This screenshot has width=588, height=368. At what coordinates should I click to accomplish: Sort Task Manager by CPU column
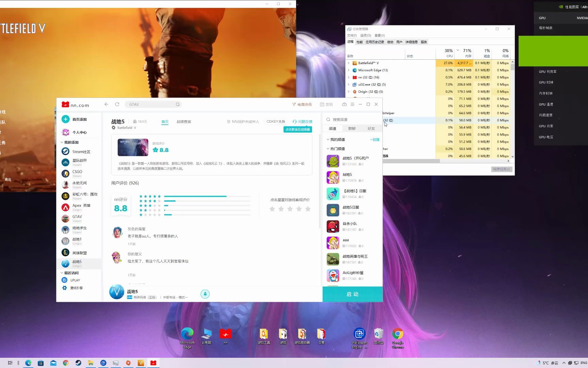point(445,53)
